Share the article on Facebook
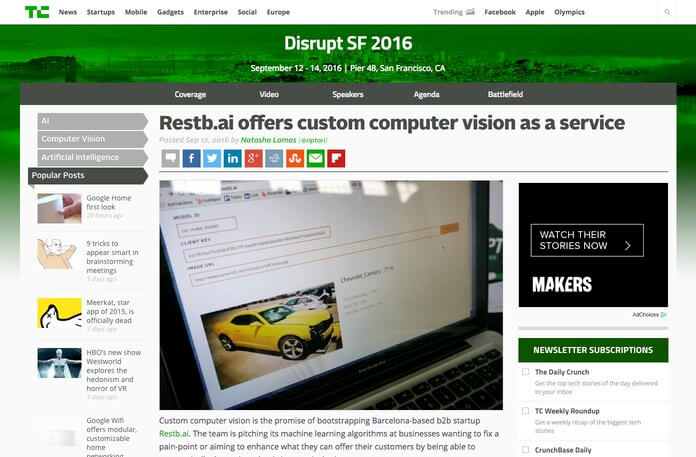The width and height of the screenshot is (696, 457). click(x=191, y=158)
